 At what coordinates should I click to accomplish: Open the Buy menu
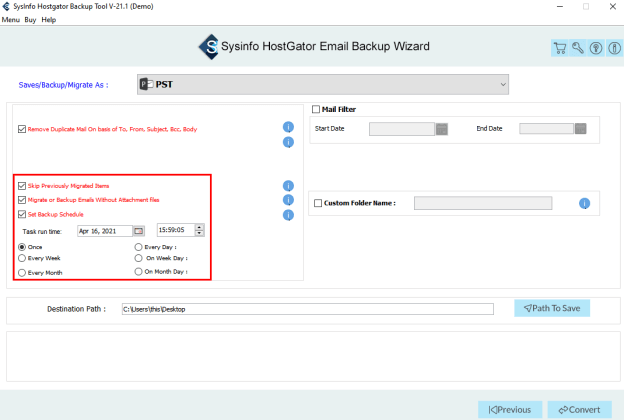click(30, 20)
